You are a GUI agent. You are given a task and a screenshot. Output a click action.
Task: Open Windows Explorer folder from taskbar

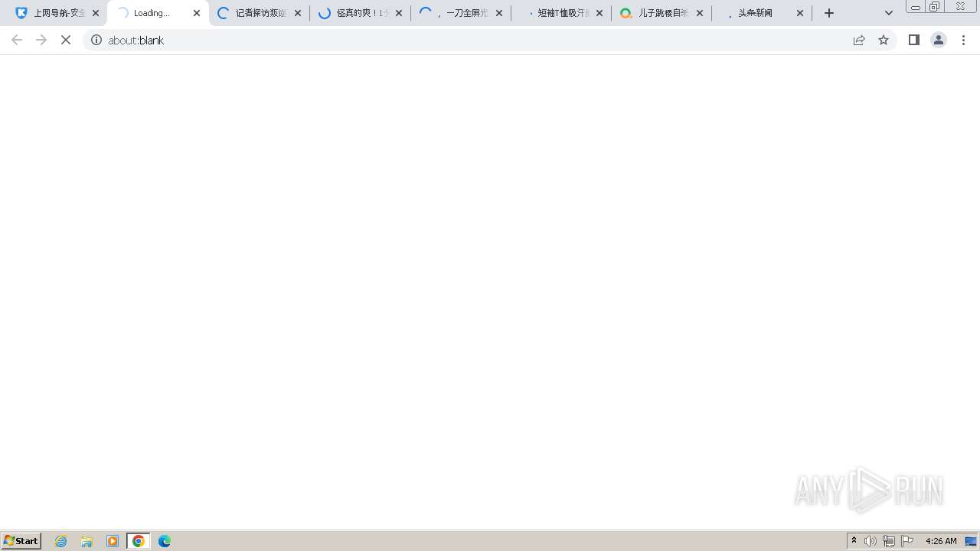click(x=87, y=541)
